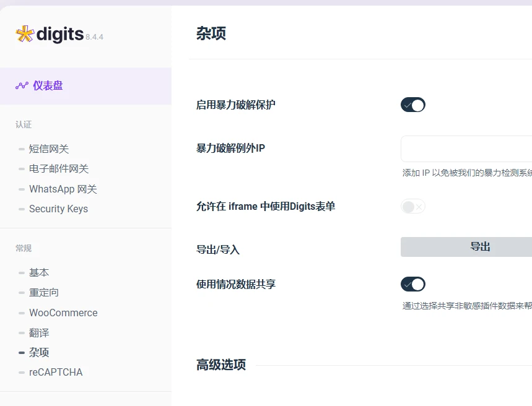Click the dash icon beside 短信网关

coord(20,149)
